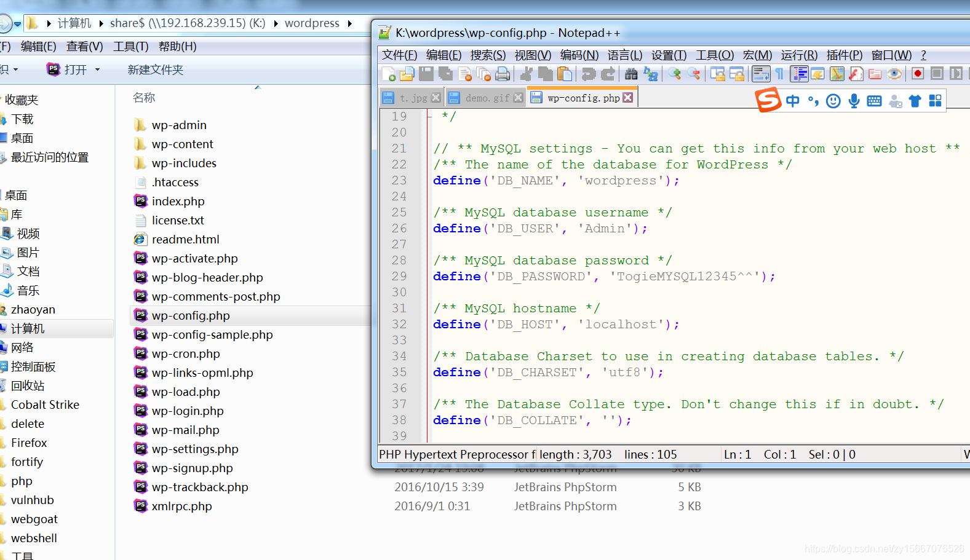Toggle Sogou Chinese punctuation mode
This screenshot has height=560, width=970.
click(x=813, y=101)
